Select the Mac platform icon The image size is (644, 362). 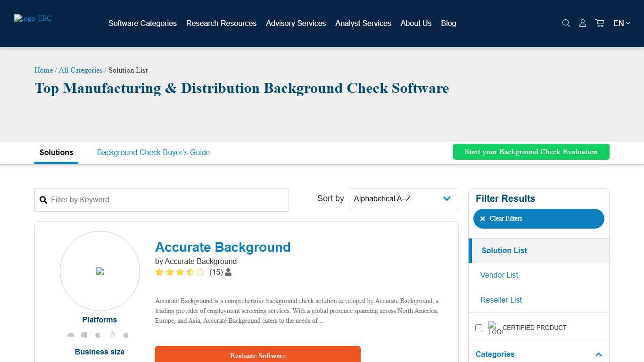[98, 335]
